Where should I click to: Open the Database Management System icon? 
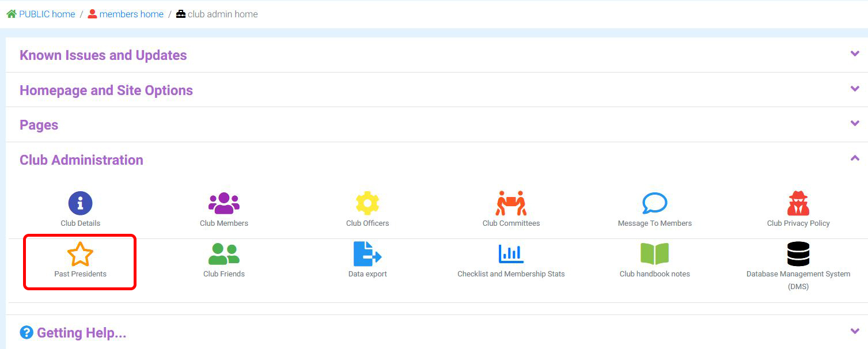(x=798, y=254)
